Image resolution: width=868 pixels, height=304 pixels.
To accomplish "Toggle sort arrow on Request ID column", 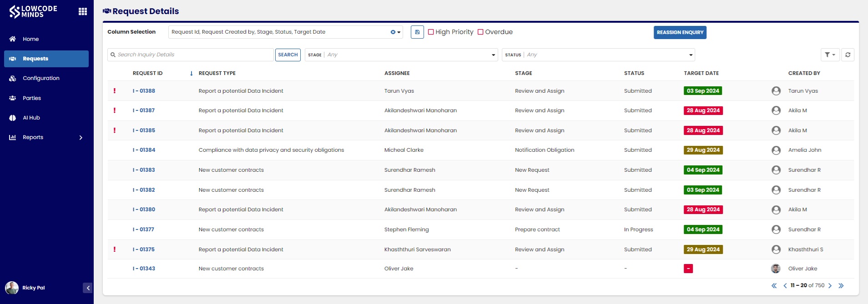I will click(191, 74).
